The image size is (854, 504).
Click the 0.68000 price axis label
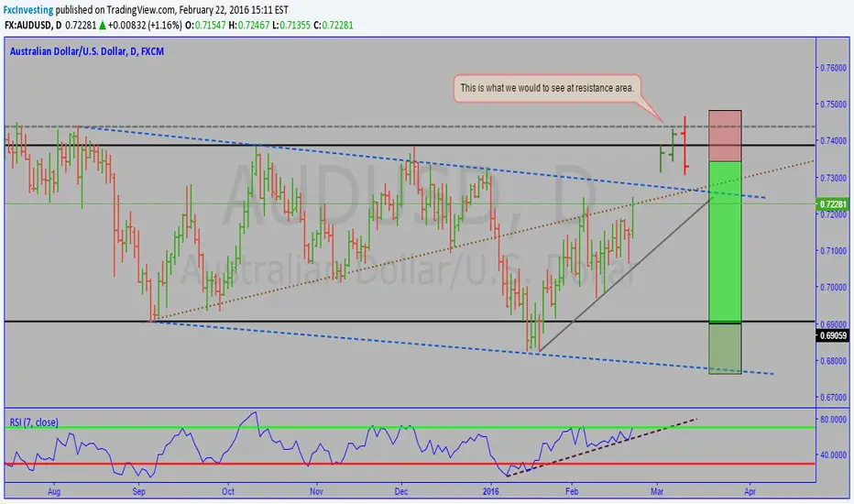point(833,361)
